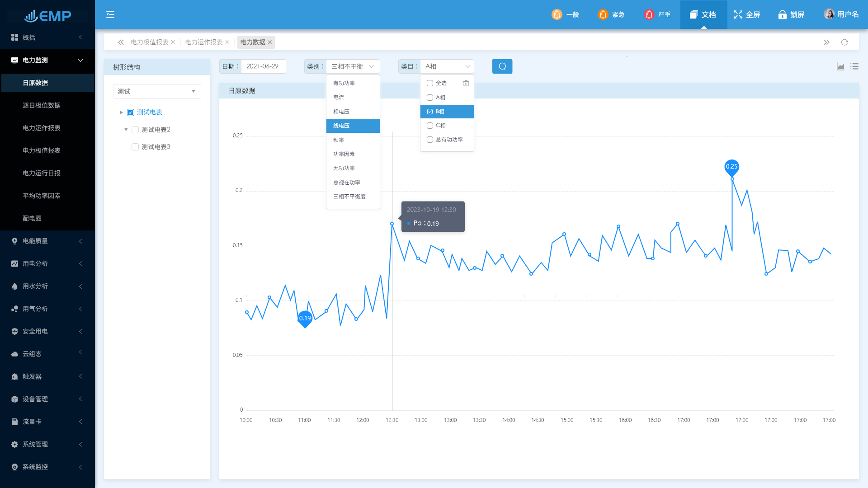Open the 类别 三相不平衡 dropdown
The height and width of the screenshot is (488, 868).
click(353, 66)
